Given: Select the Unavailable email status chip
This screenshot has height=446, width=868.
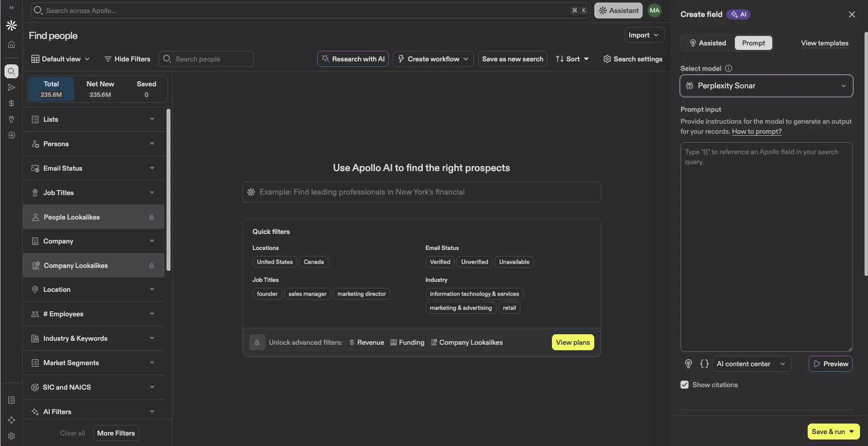Looking at the screenshot, I should (x=514, y=262).
